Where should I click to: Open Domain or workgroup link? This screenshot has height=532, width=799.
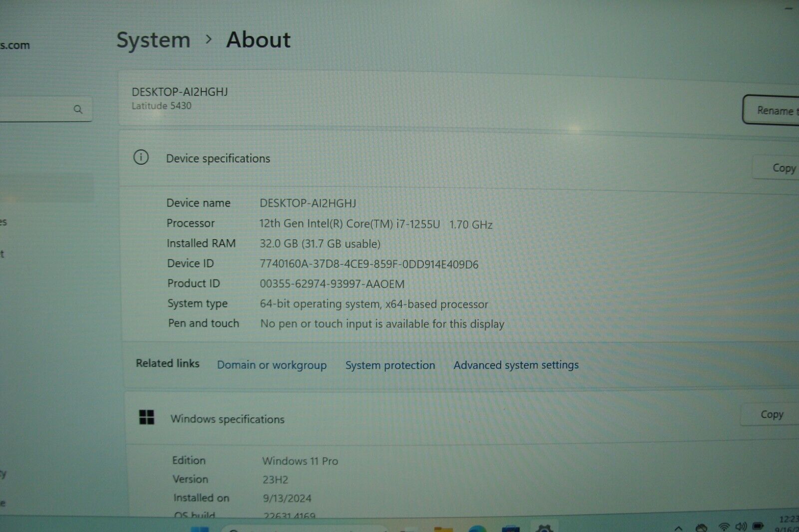pos(272,365)
